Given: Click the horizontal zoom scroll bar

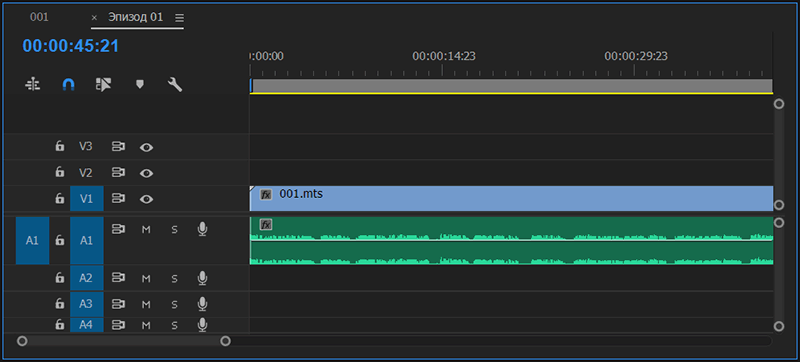Looking at the screenshot, I should pos(123,341).
